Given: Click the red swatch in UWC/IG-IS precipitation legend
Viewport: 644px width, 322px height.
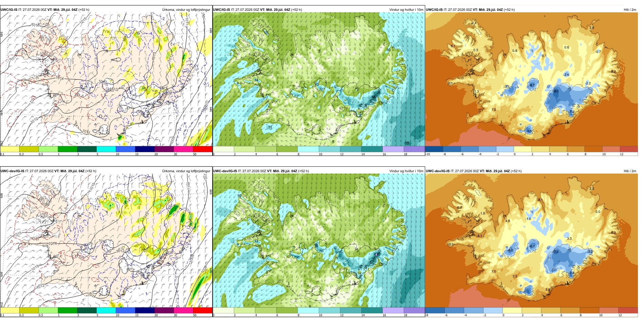Looking at the screenshot, I should (x=202, y=149).
